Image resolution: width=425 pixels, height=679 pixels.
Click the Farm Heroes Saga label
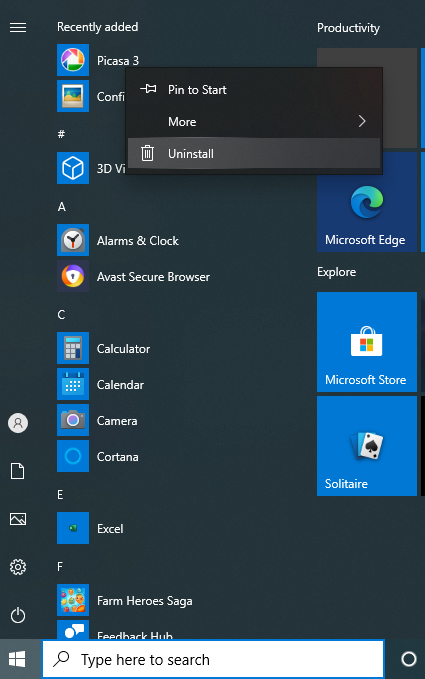(145, 601)
